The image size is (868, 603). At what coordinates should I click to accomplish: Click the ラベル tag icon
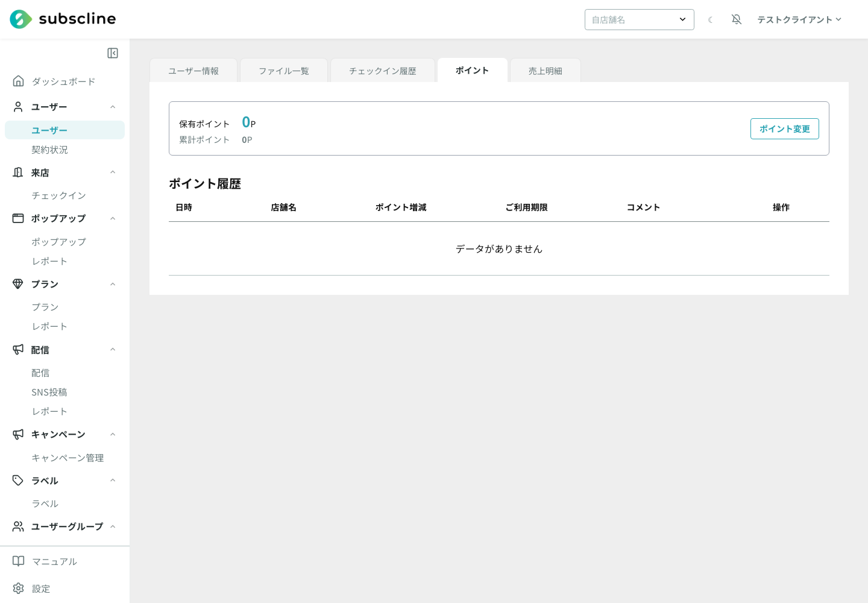click(18, 480)
